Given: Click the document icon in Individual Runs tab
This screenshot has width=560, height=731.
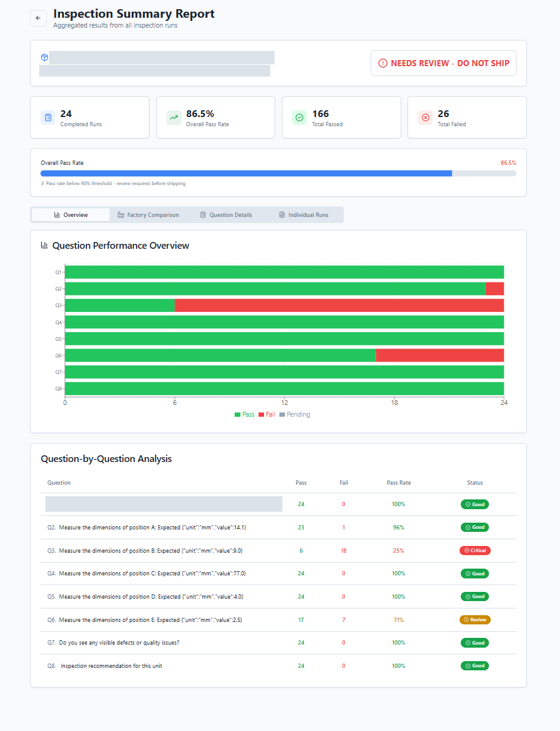Looking at the screenshot, I should click(x=282, y=215).
